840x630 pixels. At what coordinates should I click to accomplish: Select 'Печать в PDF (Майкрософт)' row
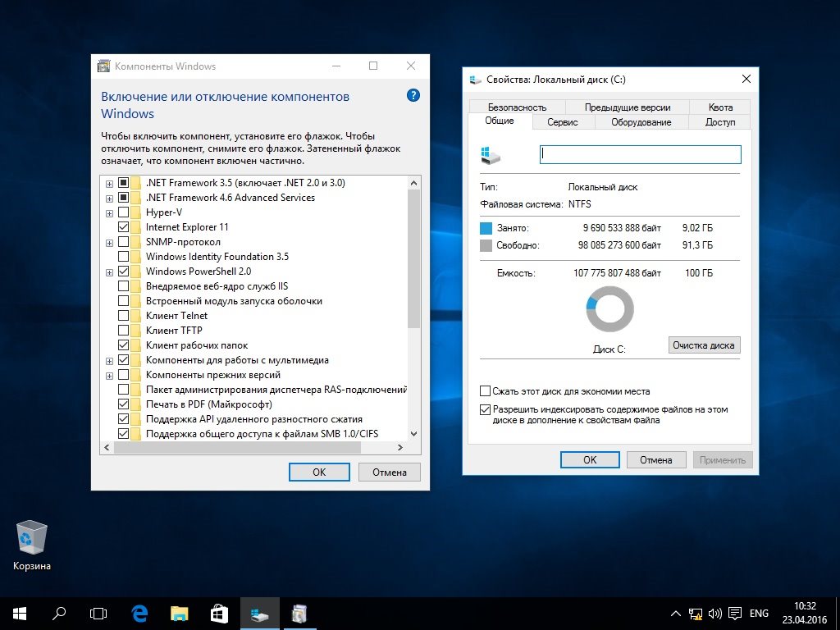209,404
